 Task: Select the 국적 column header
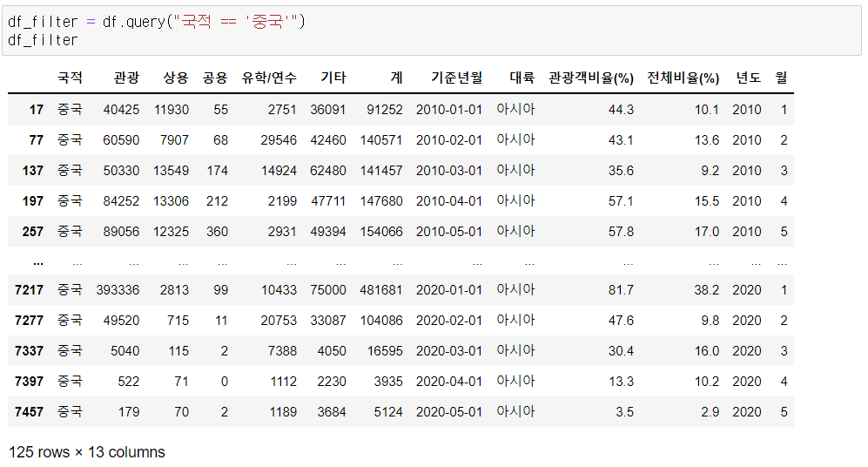70,78
